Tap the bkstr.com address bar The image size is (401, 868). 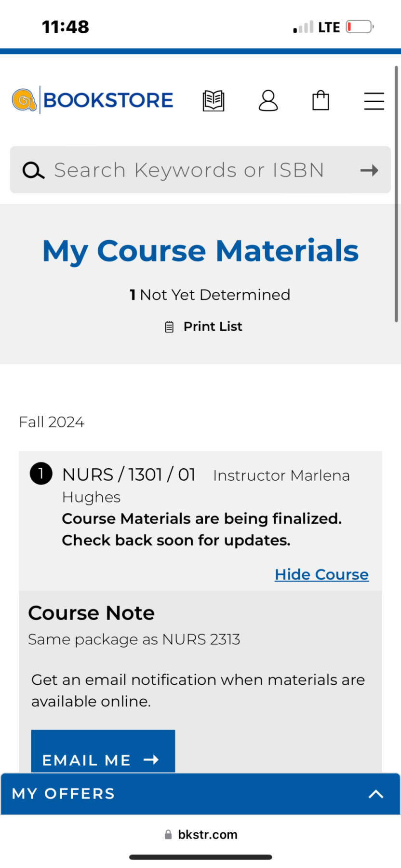point(201,835)
